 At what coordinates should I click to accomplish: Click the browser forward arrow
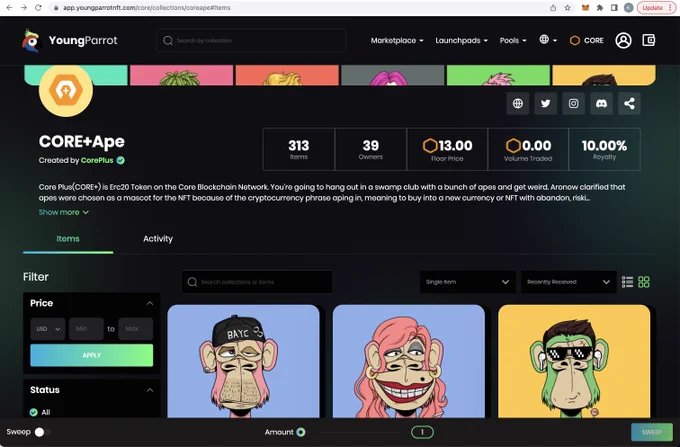23,7
